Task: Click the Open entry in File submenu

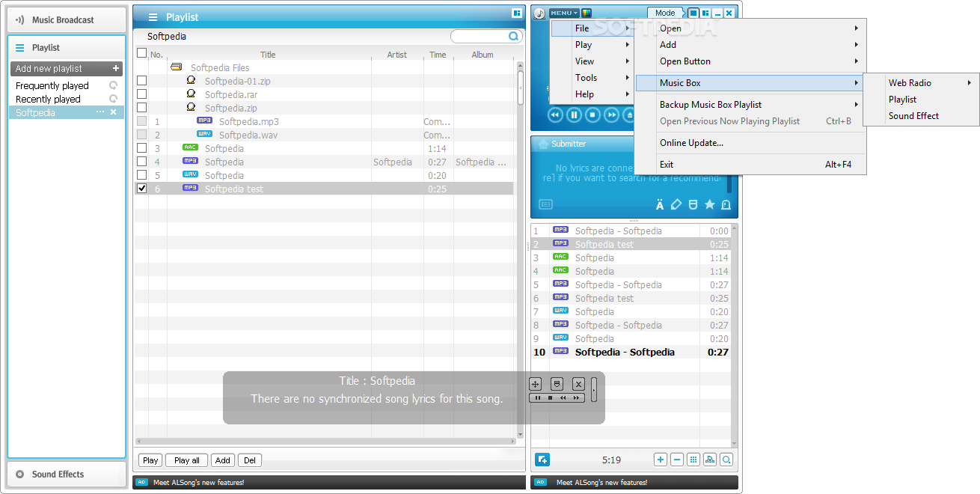Action: pyautogui.click(x=750, y=28)
